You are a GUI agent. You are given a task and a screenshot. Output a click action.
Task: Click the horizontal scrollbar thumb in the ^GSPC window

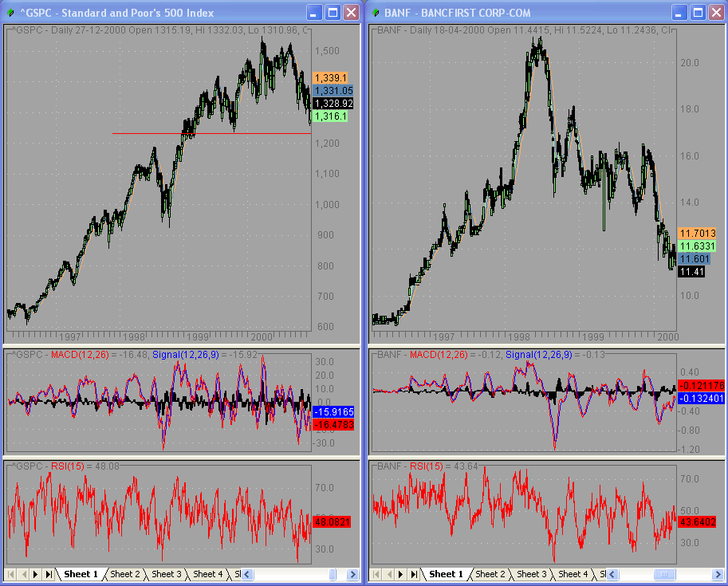pyautogui.click(x=333, y=574)
